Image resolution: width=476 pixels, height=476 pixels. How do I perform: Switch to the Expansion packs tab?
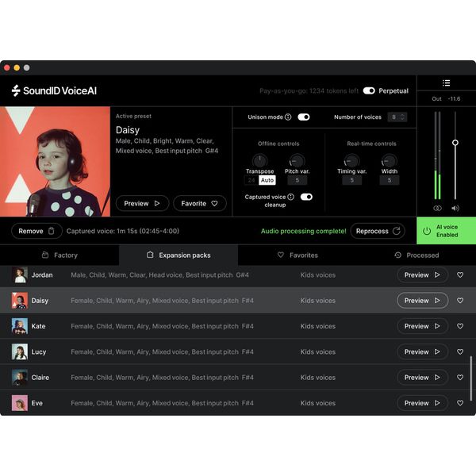pos(178,255)
